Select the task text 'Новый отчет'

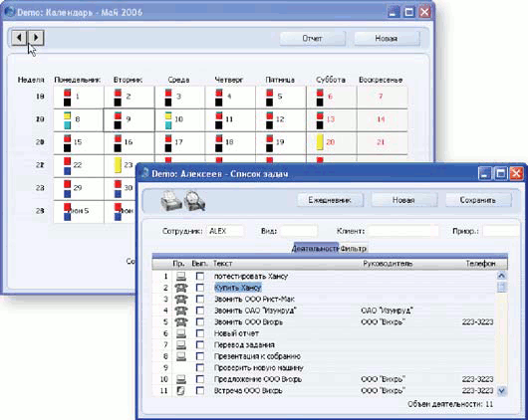tap(236, 333)
